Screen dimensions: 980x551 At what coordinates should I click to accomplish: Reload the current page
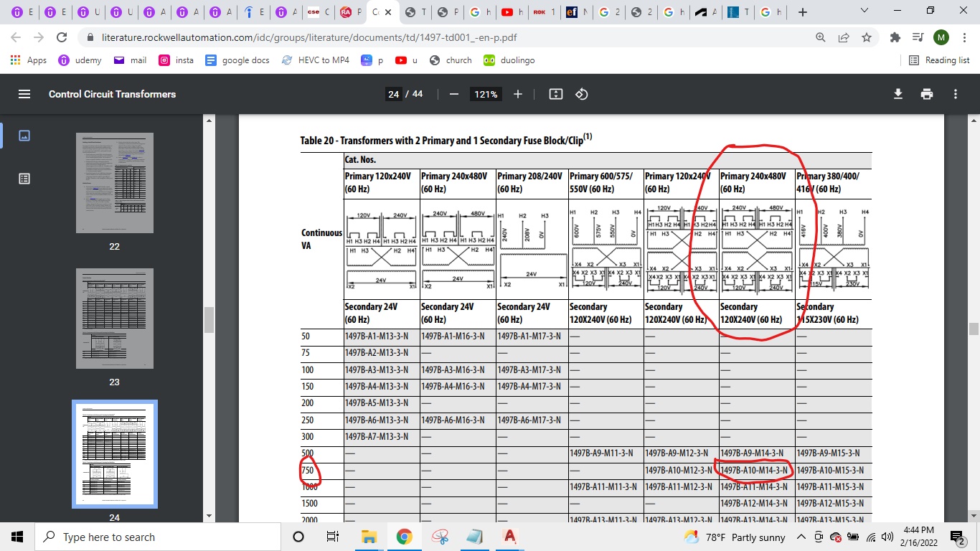62,37
